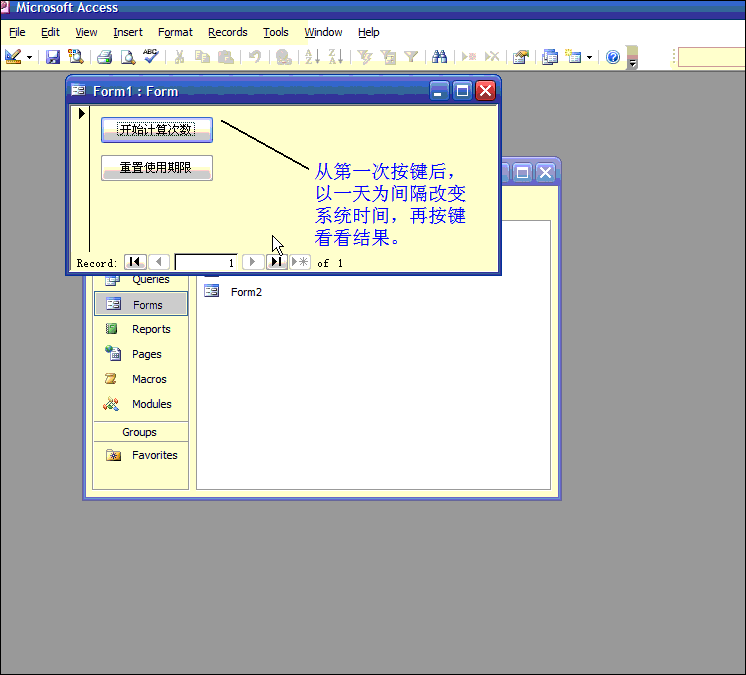Expand the New Object dropdown arrow
Screen dimensions: 746x675
589,58
